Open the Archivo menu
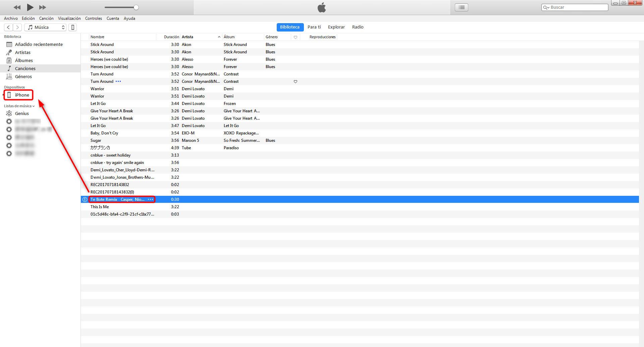 (x=10, y=18)
